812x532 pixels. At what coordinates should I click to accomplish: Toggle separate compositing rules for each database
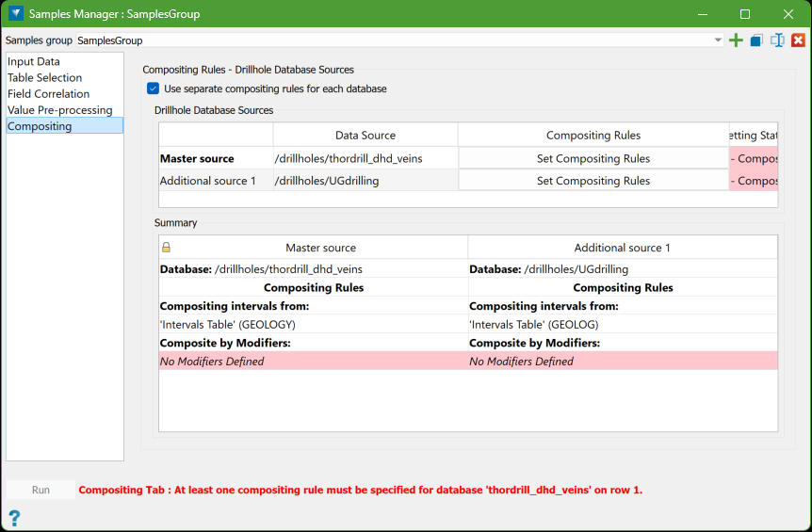point(154,89)
